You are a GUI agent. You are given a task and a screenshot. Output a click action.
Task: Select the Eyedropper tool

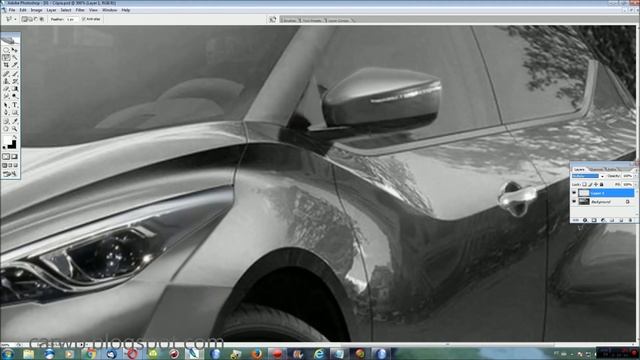coord(15,121)
